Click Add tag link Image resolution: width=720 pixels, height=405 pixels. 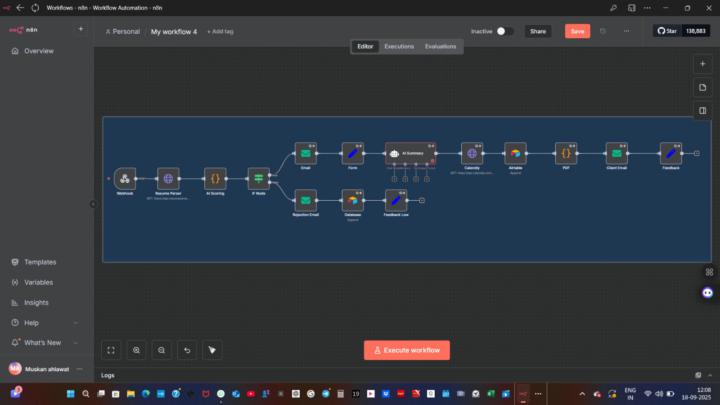tap(220, 32)
